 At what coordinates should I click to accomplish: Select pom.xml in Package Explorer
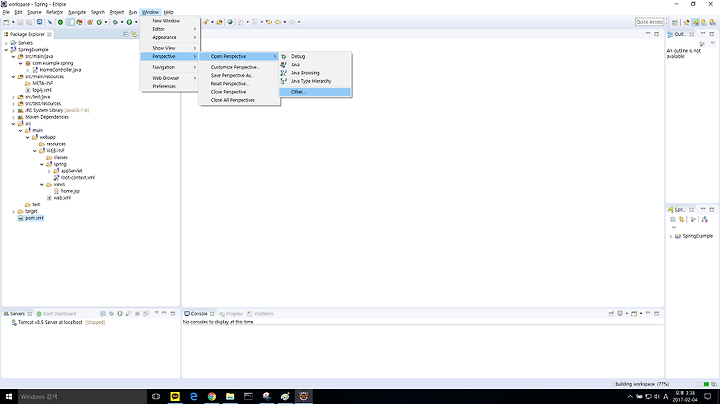(x=34, y=218)
